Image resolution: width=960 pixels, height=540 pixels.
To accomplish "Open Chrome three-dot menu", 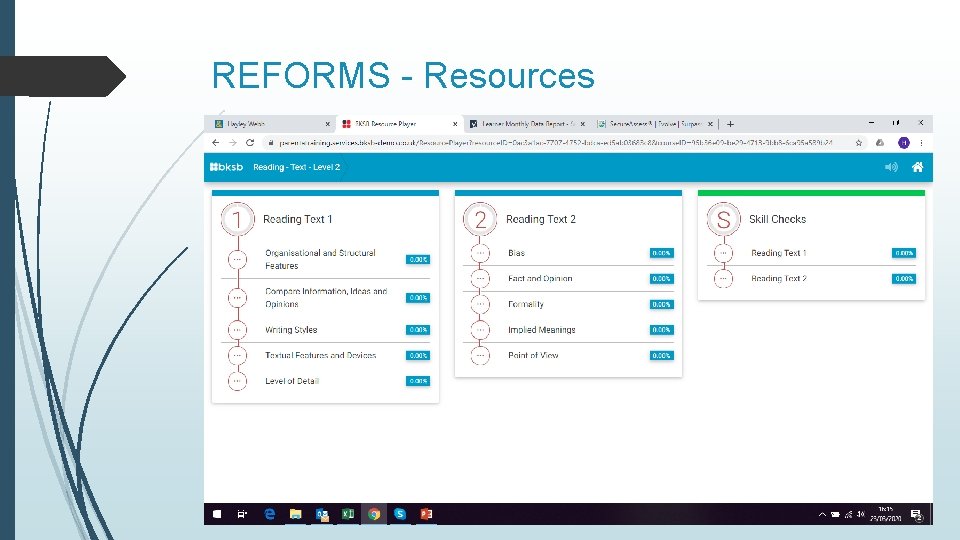I will coord(921,143).
